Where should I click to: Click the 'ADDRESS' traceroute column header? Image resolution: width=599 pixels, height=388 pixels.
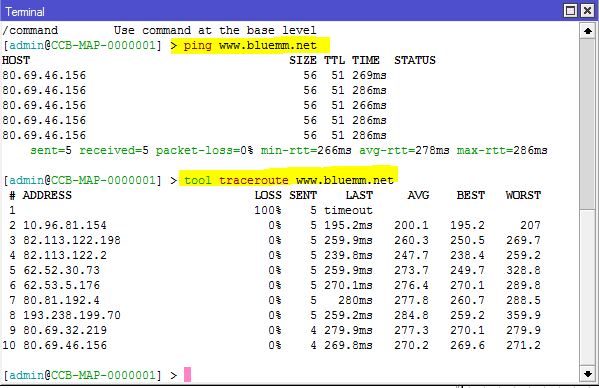47,195
